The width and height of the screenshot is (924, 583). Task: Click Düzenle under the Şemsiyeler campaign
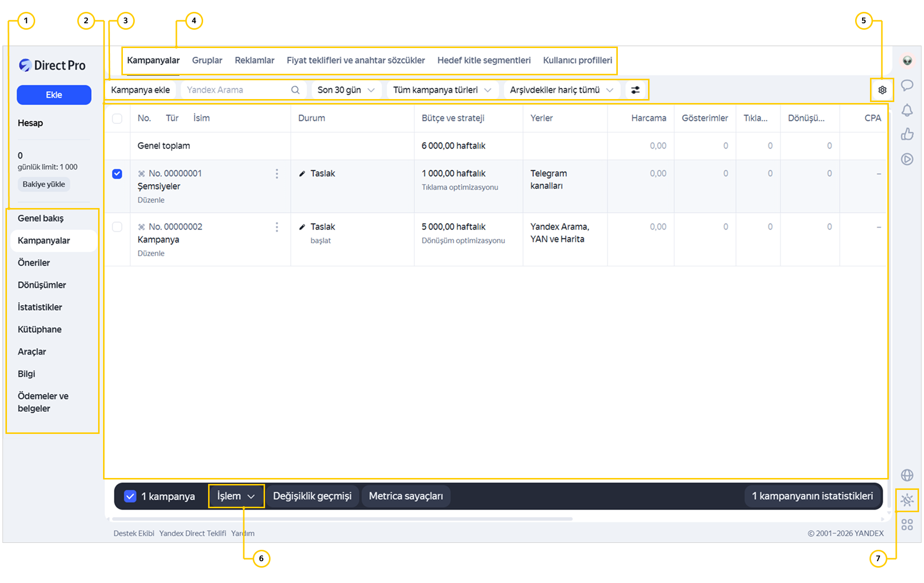(x=151, y=200)
